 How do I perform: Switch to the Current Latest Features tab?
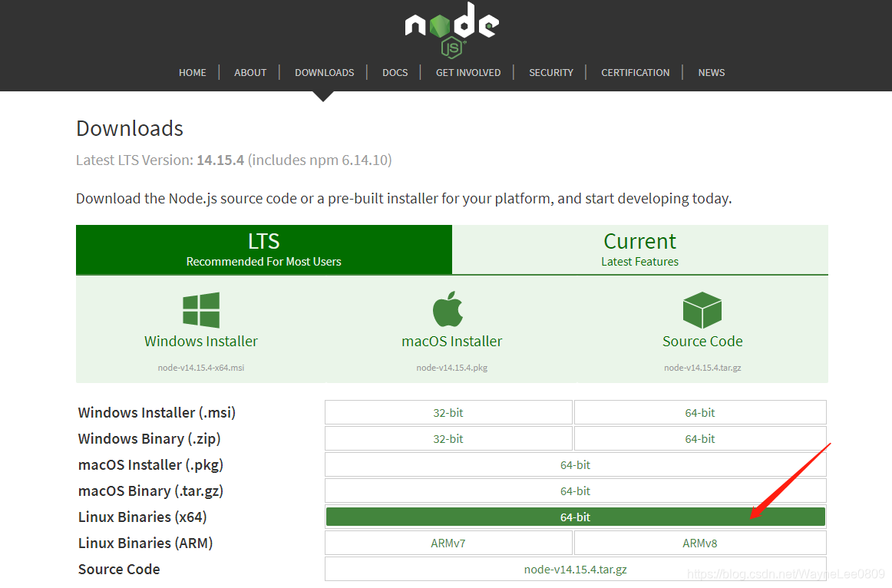640,249
